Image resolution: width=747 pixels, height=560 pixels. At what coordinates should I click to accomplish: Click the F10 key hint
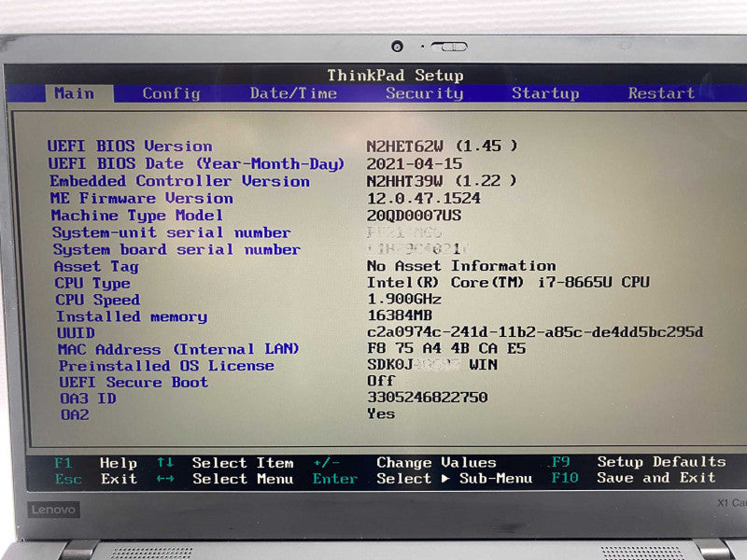pos(565,478)
